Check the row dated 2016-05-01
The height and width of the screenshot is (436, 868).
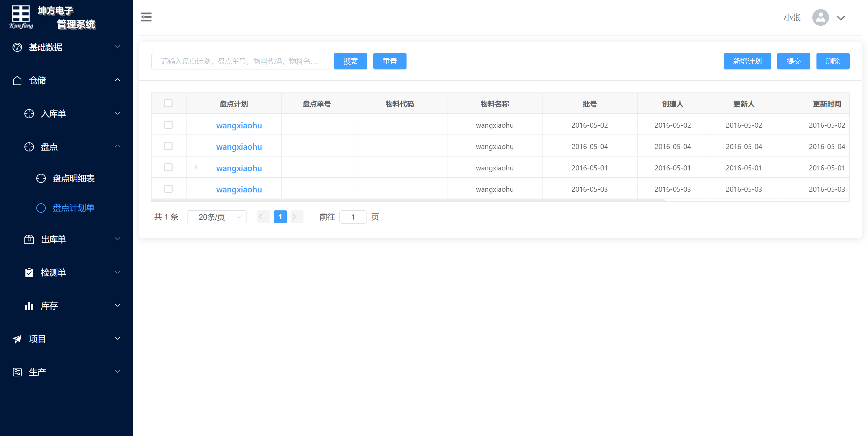[168, 167]
